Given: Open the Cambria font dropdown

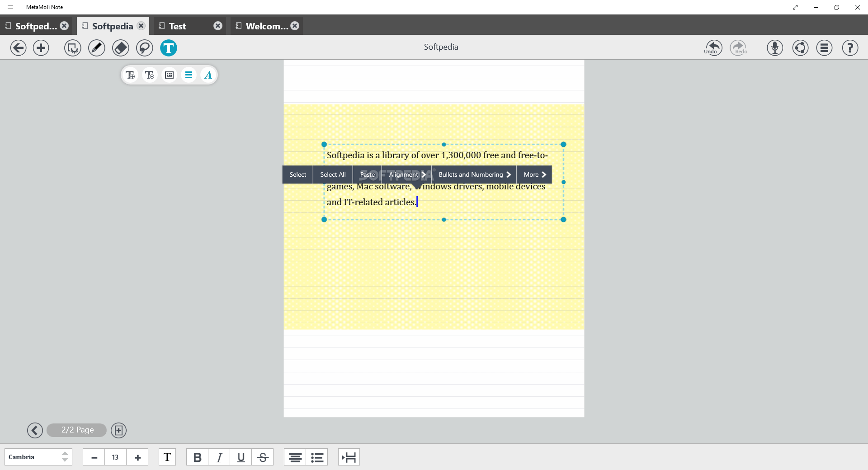Looking at the screenshot, I should pyautogui.click(x=38, y=457).
